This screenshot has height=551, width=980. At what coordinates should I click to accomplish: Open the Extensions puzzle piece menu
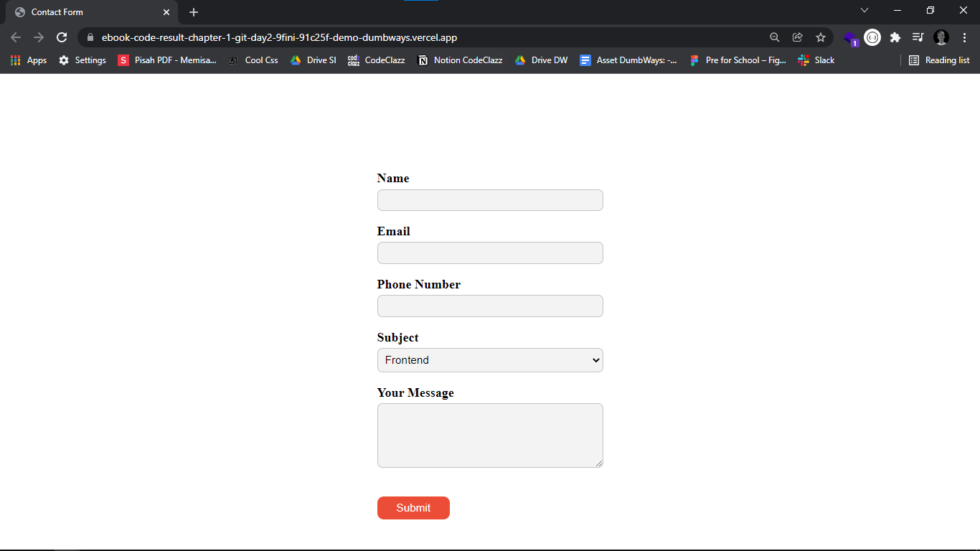pyautogui.click(x=895, y=37)
